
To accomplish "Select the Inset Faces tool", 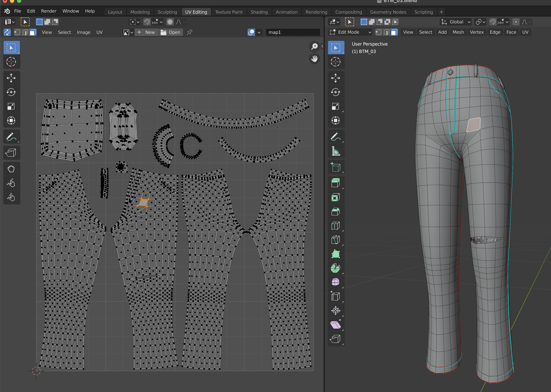I will click(x=336, y=197).
